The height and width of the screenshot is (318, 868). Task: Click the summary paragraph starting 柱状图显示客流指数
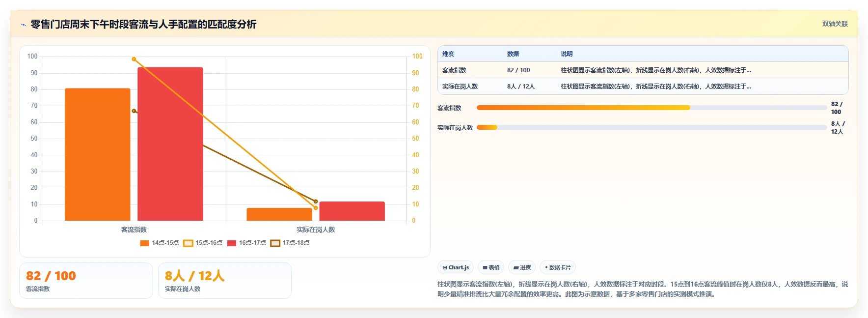click(643, 289)
